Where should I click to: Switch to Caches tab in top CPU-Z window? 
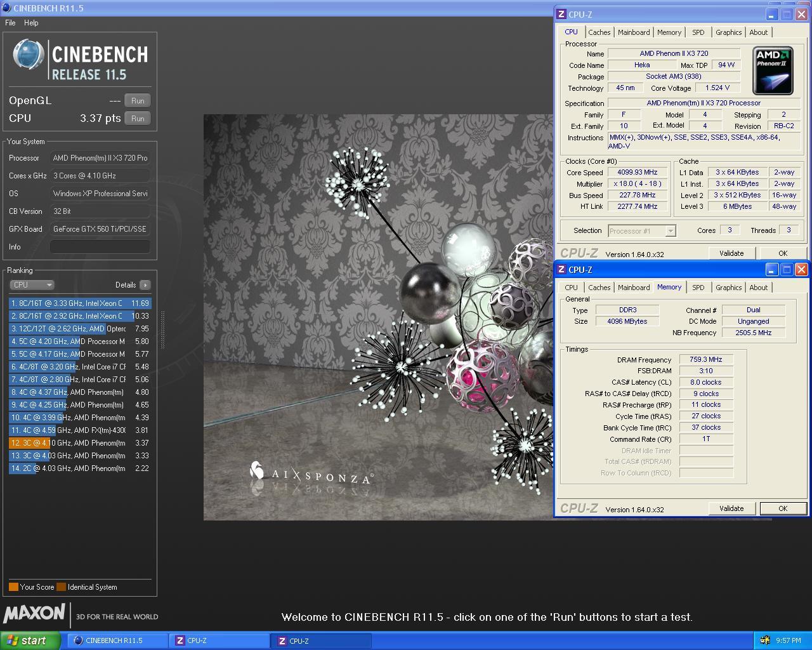tap(599, 32)
